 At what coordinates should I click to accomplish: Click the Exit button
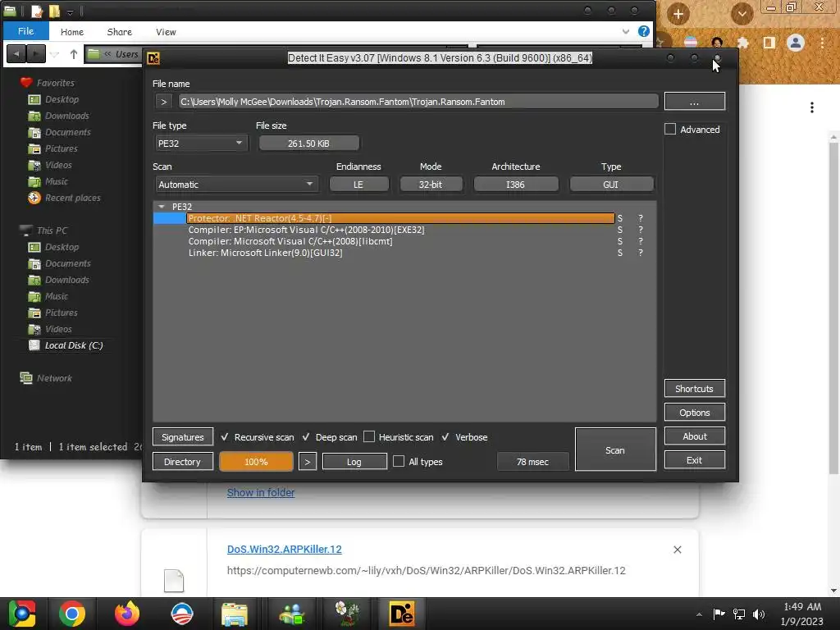click(694, 459)
